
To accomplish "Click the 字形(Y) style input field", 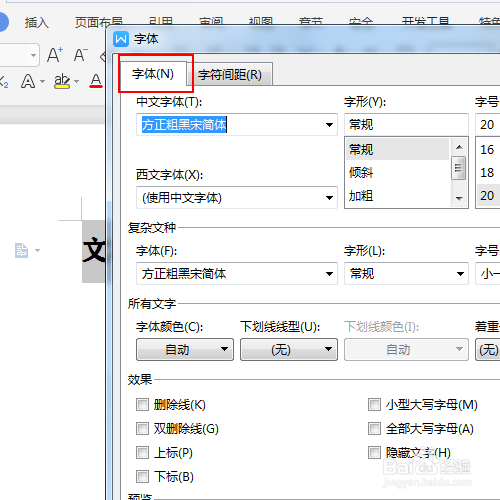I will pyautogui.click(x=406, y=125).
